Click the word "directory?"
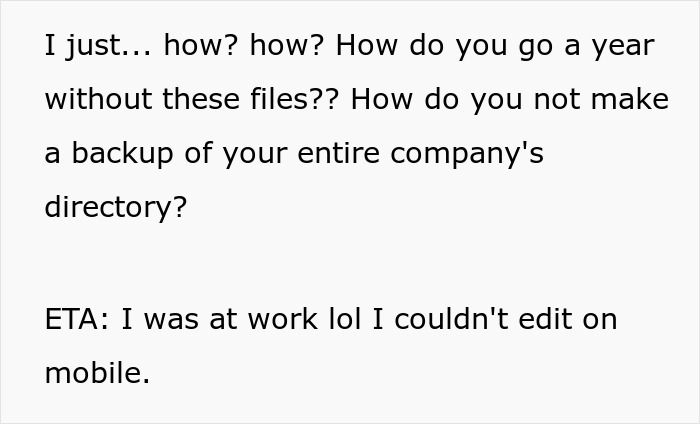Viewport: 700px width, 424px height. tap(115, 208)
